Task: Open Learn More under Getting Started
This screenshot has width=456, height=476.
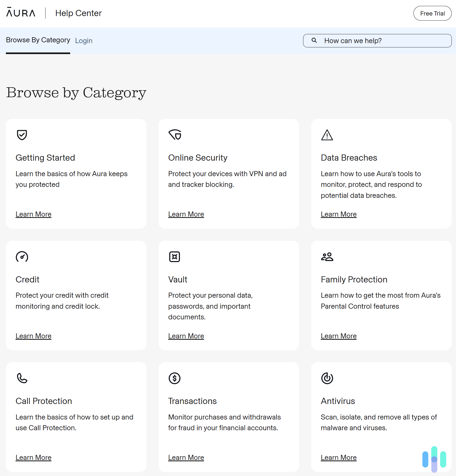Action: point(33,214)
